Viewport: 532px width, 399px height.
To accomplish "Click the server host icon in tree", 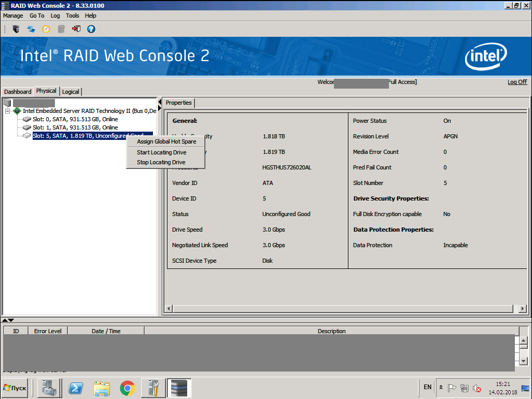I will (7, 103).
